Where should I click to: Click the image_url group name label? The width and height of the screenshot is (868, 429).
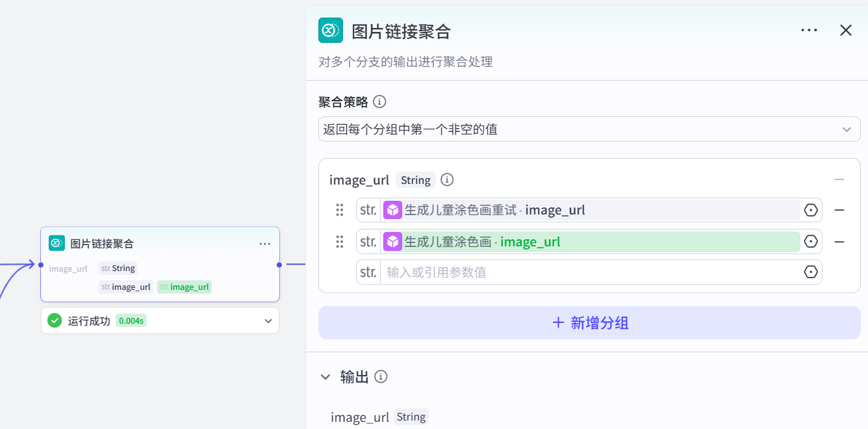point(359,180)
